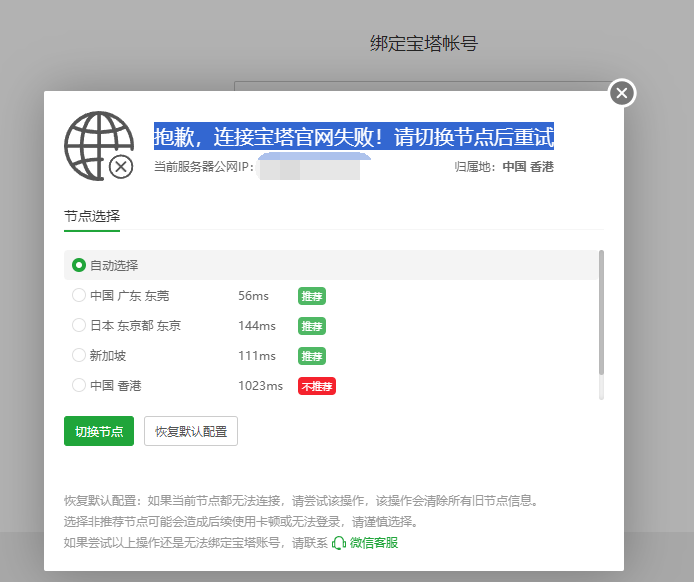Click the 144ms latency value
The height and width of the screenshot is (582, 694).
257,326
